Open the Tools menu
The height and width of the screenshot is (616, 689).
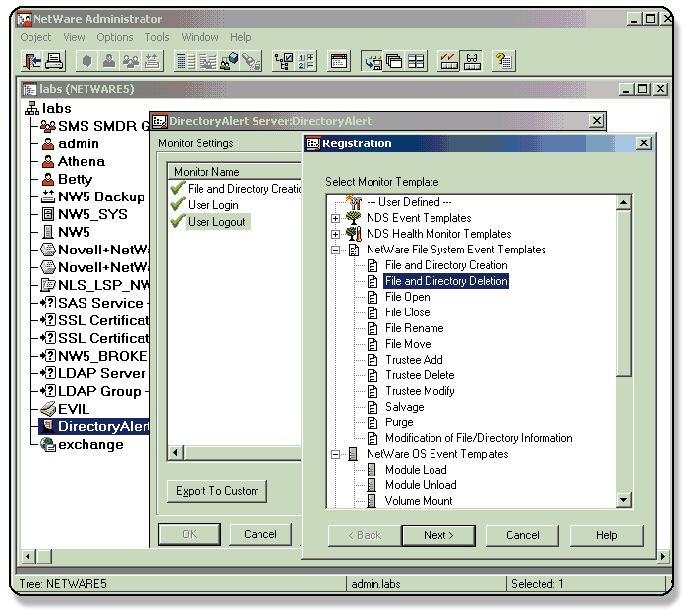click(157, 37)
